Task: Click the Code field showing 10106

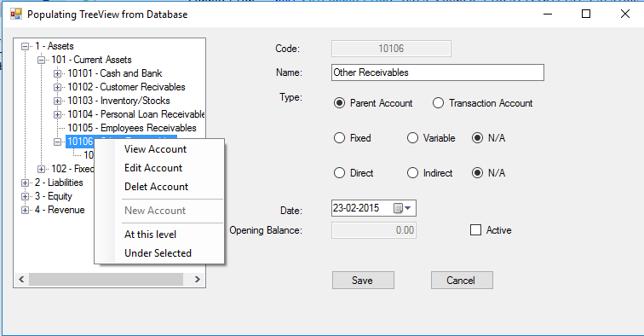Action: (391, 49)
